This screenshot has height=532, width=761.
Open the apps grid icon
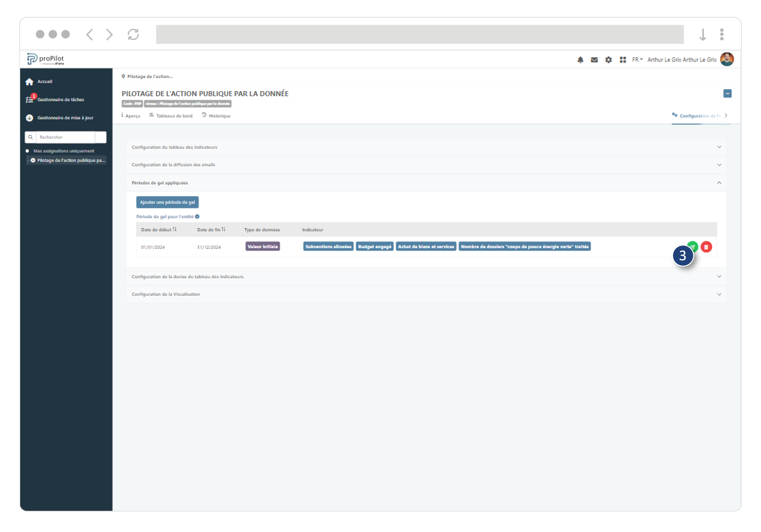pyautogui.click(x=623, y=60)
